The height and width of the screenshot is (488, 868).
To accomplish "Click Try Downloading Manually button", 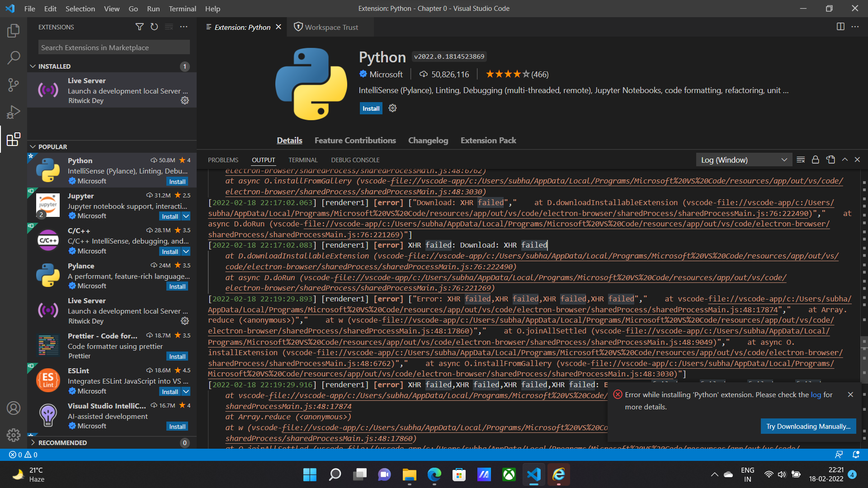I will pos(808,426).
